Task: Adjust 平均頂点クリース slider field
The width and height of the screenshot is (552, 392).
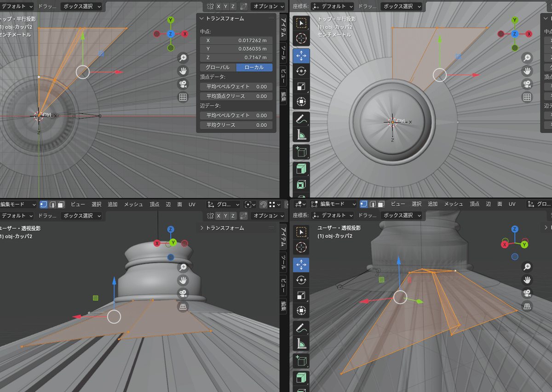Action: (236, 97)
